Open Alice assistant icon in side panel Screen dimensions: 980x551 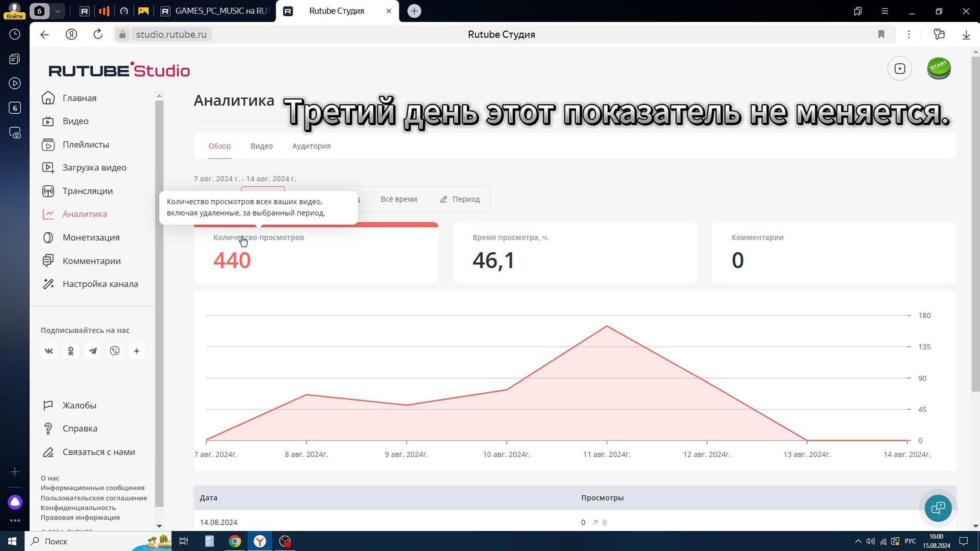coord(15,502)
